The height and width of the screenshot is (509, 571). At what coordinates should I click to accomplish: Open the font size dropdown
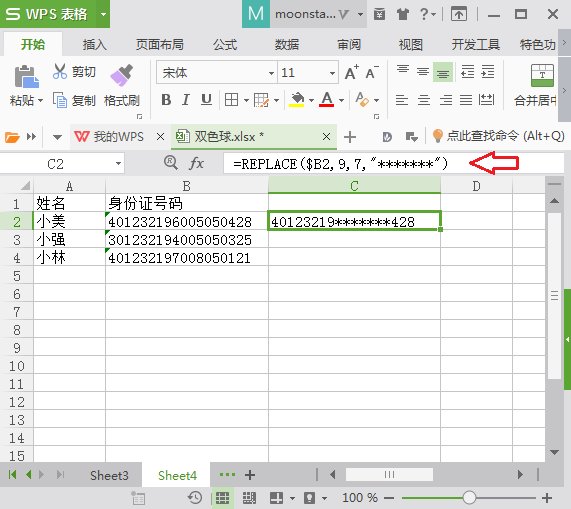pos(332,73)
